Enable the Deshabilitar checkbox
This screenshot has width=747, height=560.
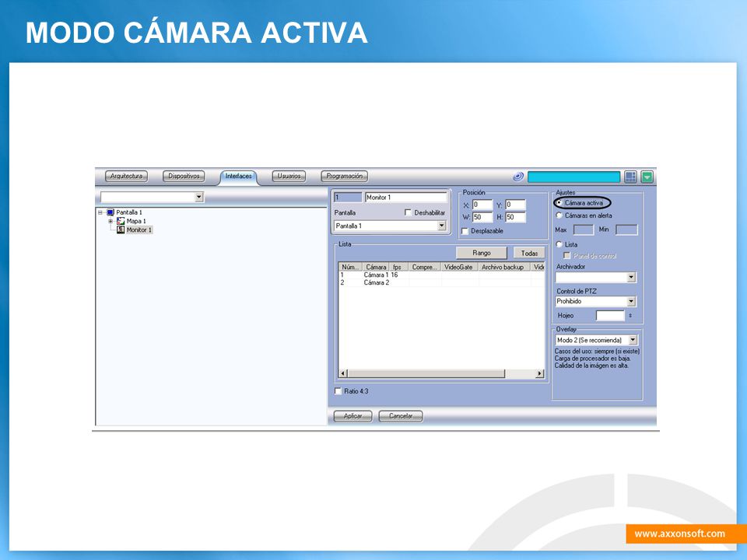pos(408,213)
